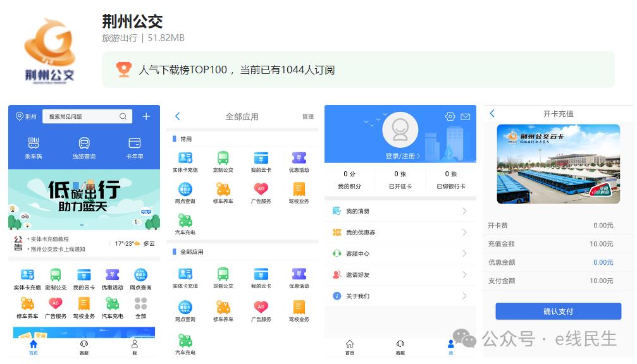Select the 首页 tab on the profile screen
This screenshot has width=637, height=364.
coord(350,348)
